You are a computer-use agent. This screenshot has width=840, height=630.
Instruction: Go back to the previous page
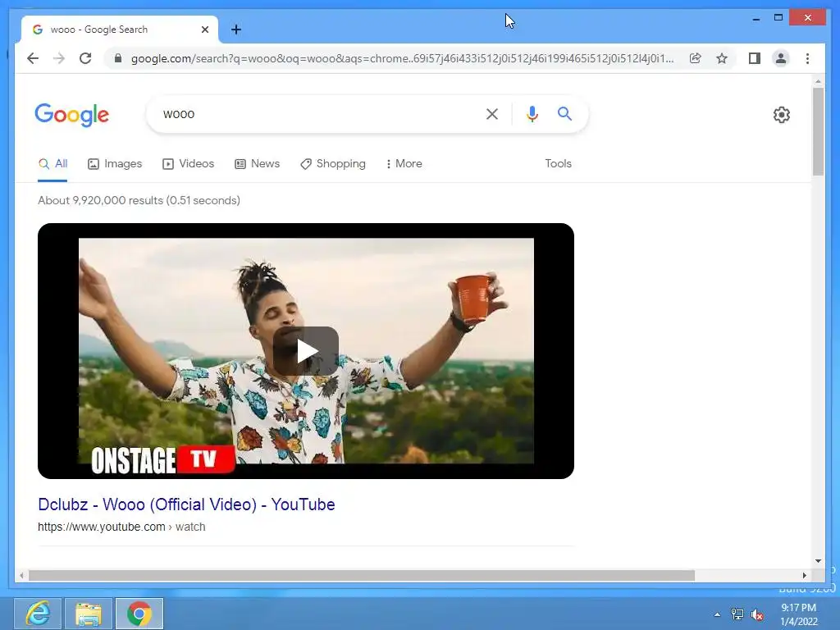33,58
